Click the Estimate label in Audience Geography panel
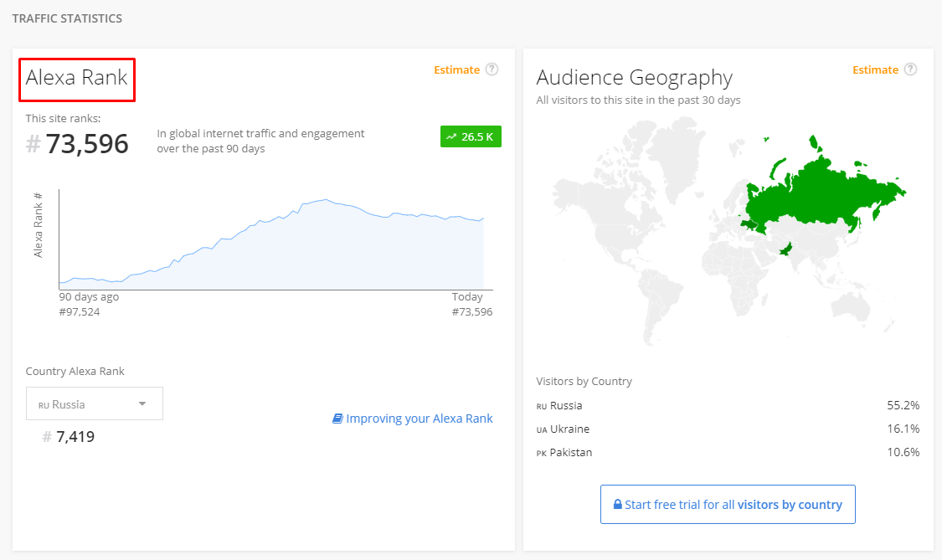This screenshot has width=942, height=560. 875,69
